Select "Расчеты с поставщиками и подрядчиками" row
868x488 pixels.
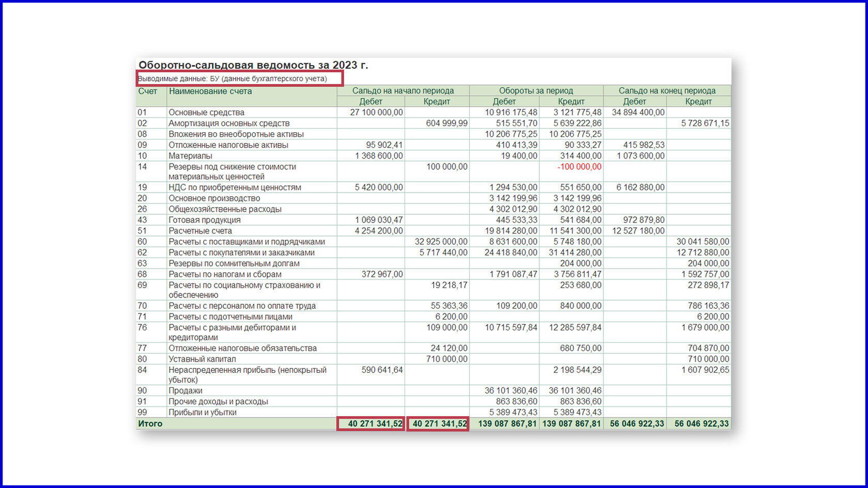[x=433, y=242]
